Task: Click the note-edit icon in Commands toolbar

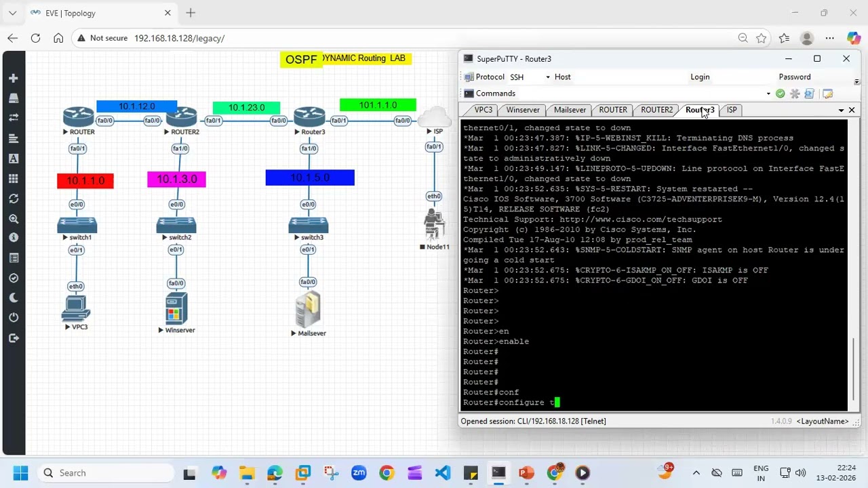Action: point(827,94)
